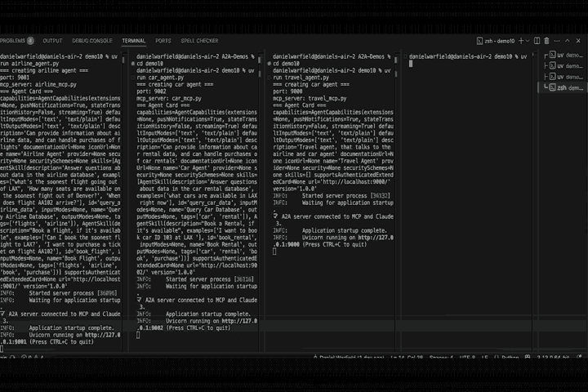Click command marker beside 'run travel_agent.py'
The height and width of the screenshot is (392, 588).
coord(269,78)
